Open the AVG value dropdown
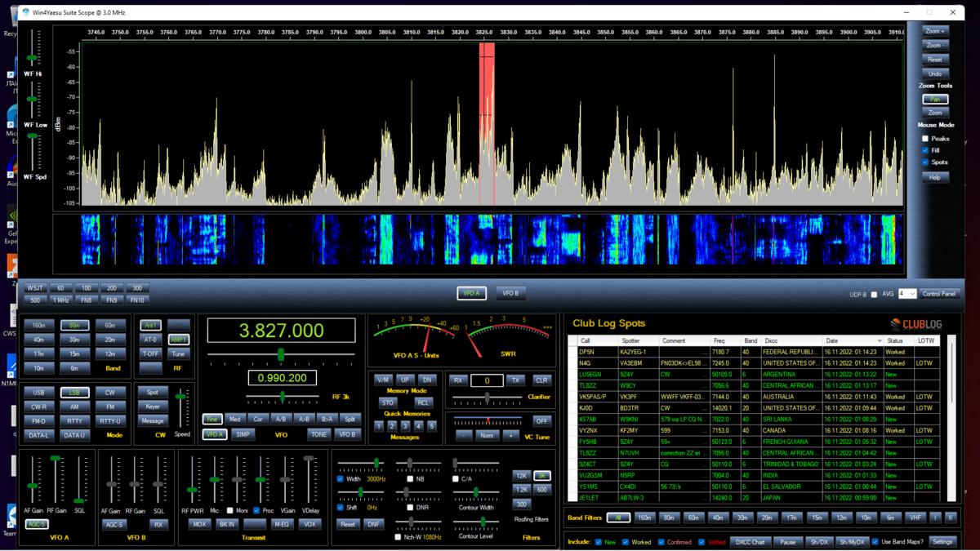 907,293
